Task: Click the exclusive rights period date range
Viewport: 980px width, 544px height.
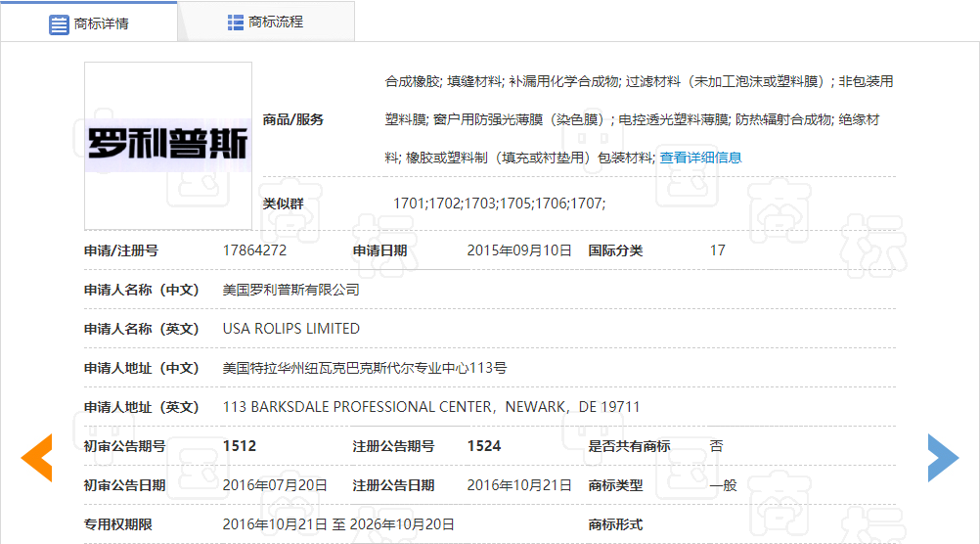Action: 337,524
